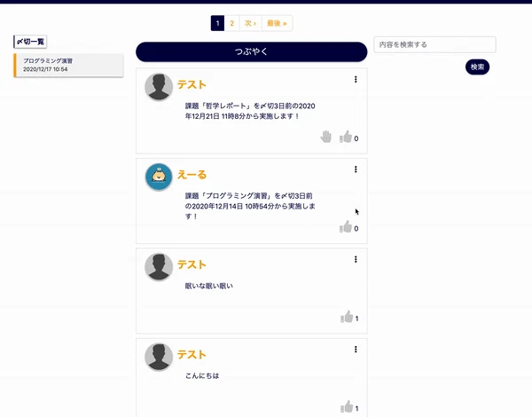Focus the 内容を検索する search field
Screen dimensions: 532x417
coord(434,44)
